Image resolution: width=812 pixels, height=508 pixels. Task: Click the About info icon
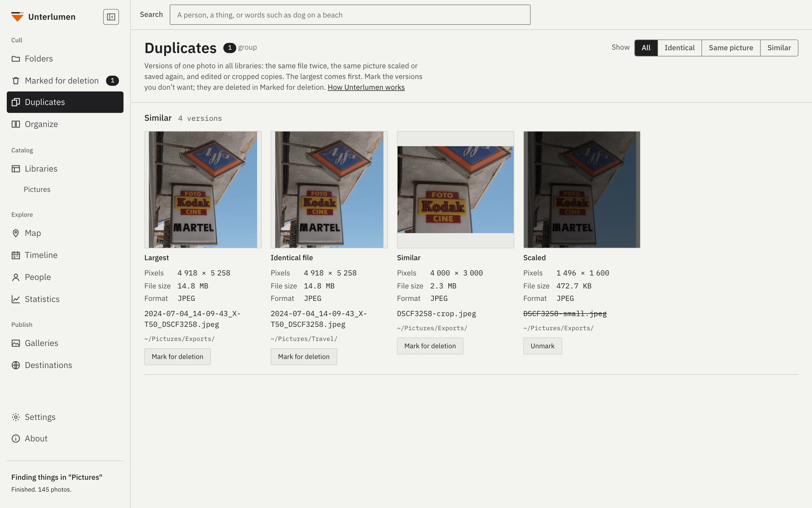(x=16, y=439)
